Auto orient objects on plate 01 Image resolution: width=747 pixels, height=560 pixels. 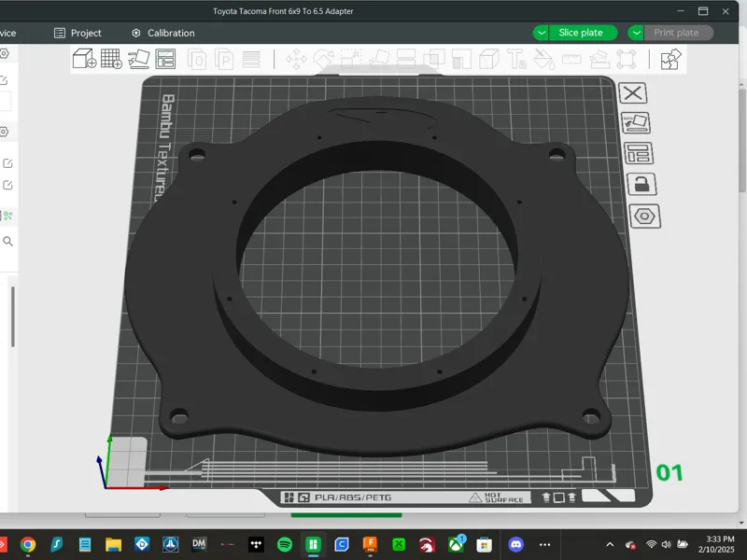coord(636,123)
